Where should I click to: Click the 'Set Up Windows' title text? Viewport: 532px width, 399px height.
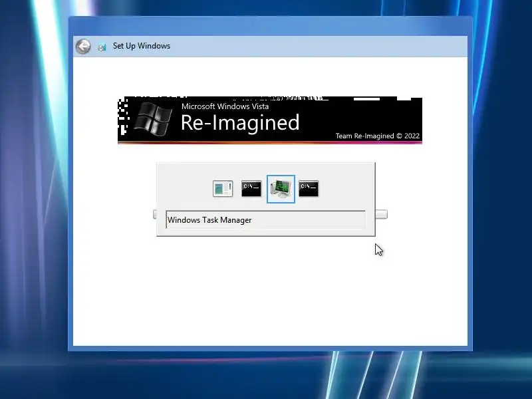pyautogui.click(x=142, y=46)
